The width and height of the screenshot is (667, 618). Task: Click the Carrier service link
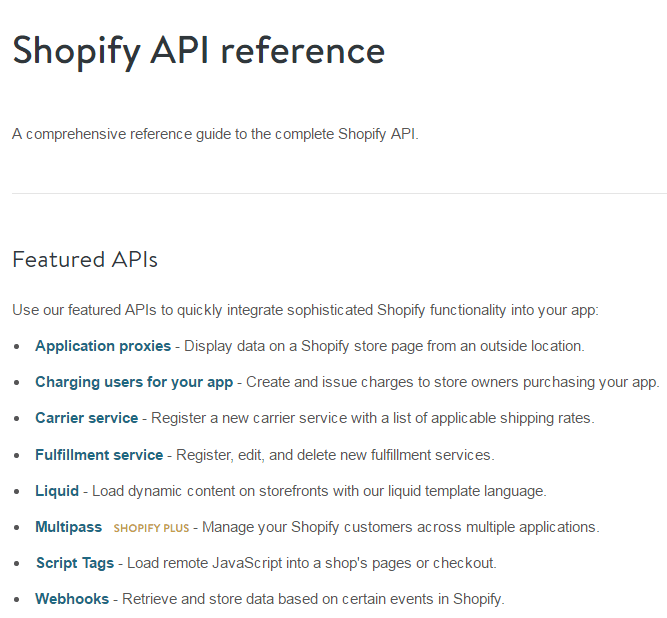[x=87, y=418]
